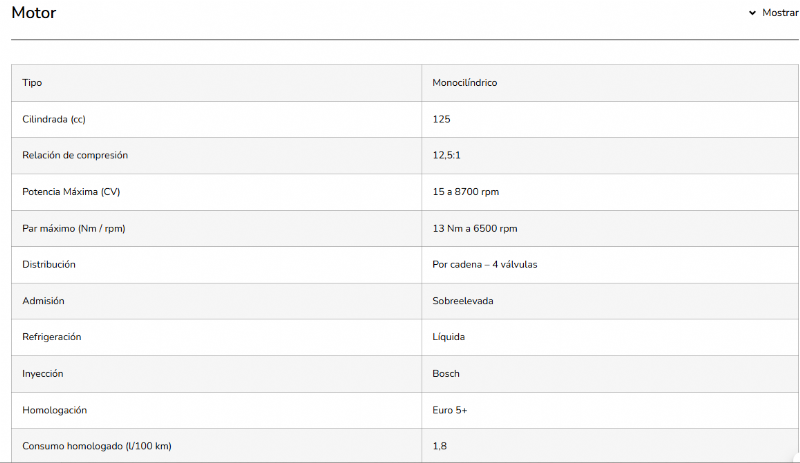Image resolution: width=800 pixels, height=463 pixels.
Task: Click the Monocilíndrico value cell
Action: pyautogui.click(x=465, y=83)
